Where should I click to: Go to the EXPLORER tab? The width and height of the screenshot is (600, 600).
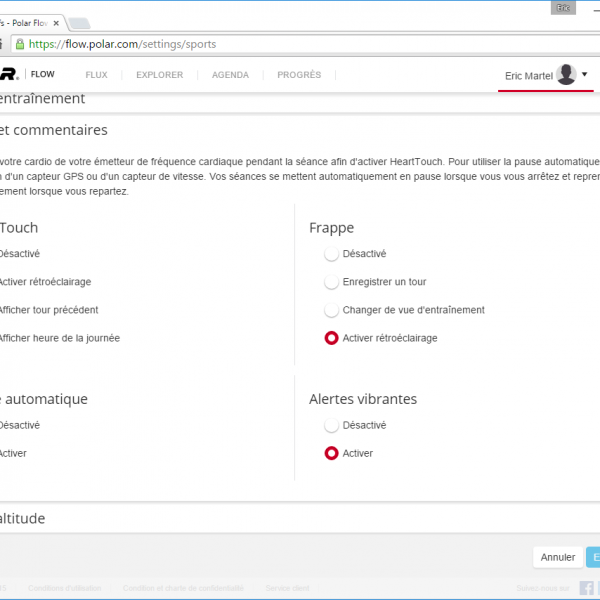159,75
